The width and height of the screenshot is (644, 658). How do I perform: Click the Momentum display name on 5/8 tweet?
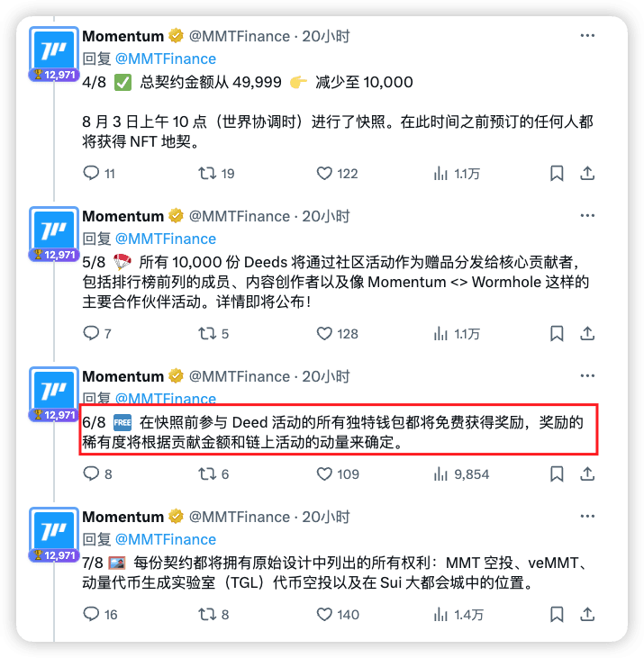click(123, 216)
